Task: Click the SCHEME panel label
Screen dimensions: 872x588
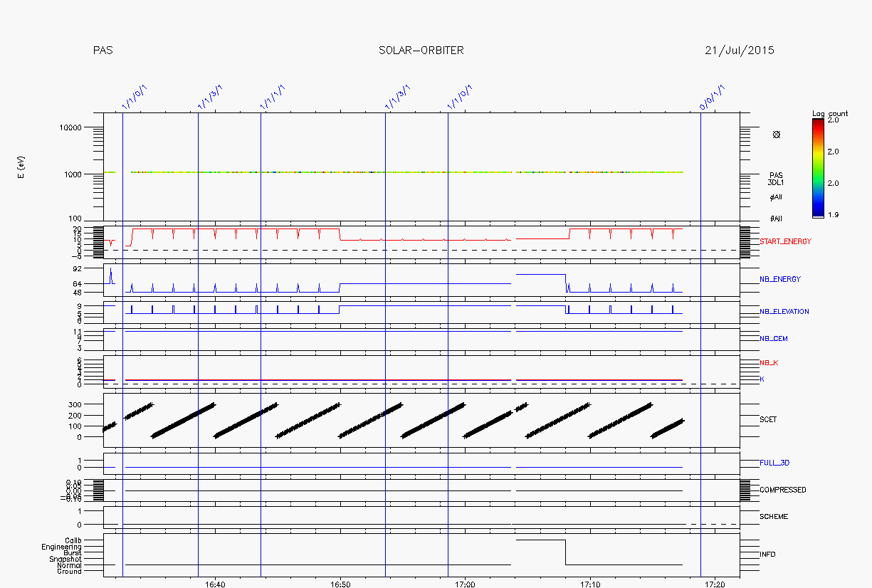Action: coord(774,517)
